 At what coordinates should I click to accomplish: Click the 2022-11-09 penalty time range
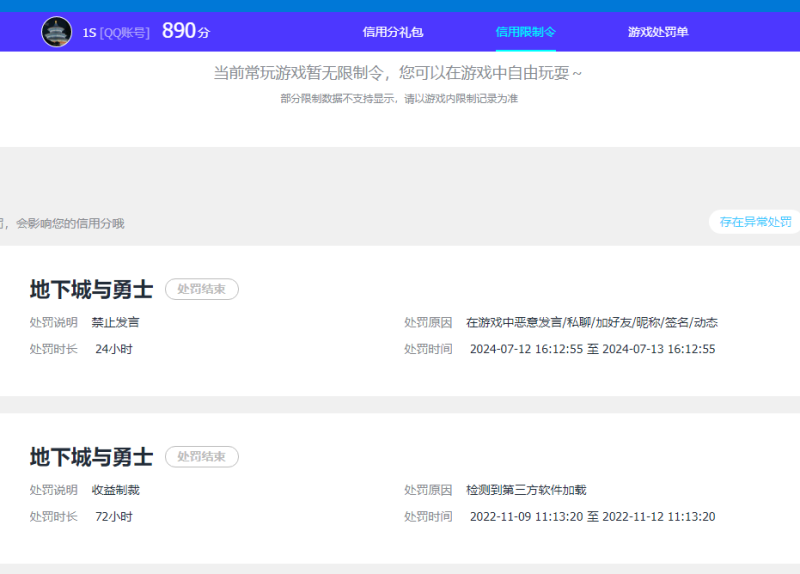592,517
